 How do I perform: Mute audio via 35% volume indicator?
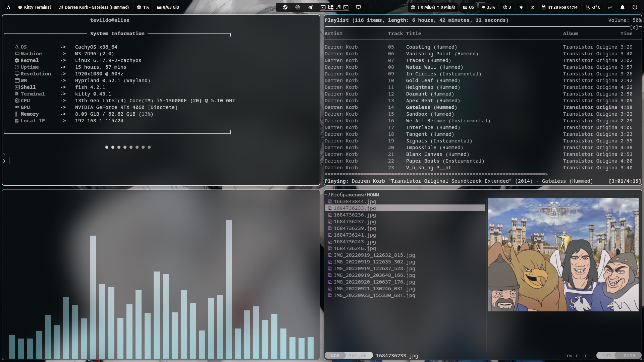click(488, 7)
